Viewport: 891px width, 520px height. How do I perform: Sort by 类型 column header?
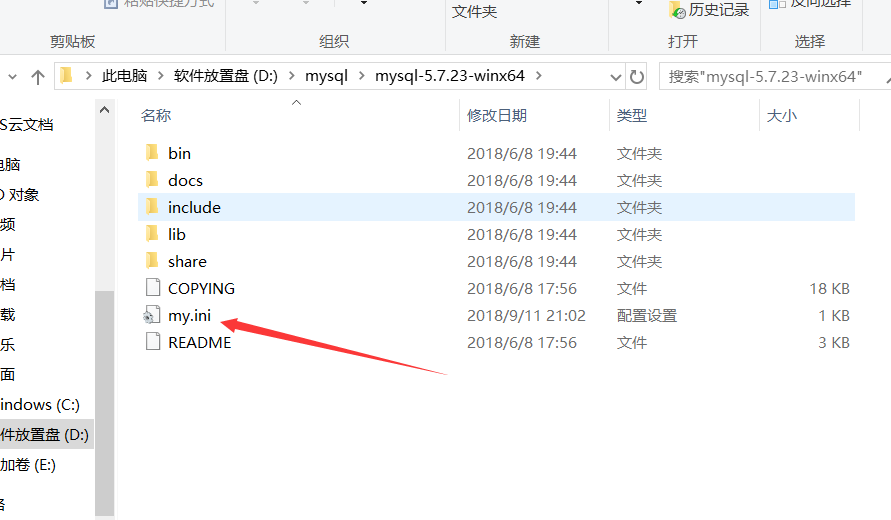(x=632, y=115)
